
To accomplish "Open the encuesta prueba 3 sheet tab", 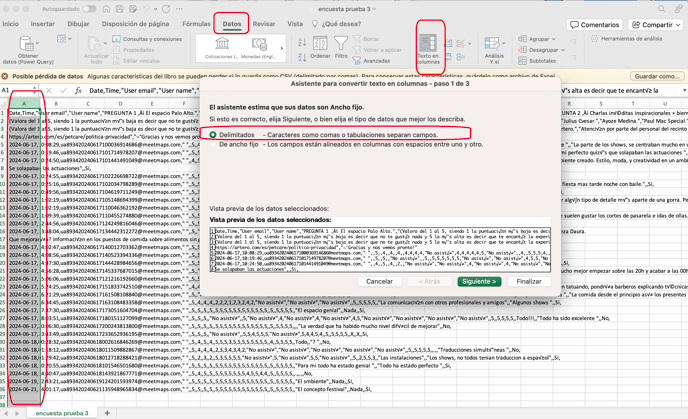I will (x=62, y=413).
